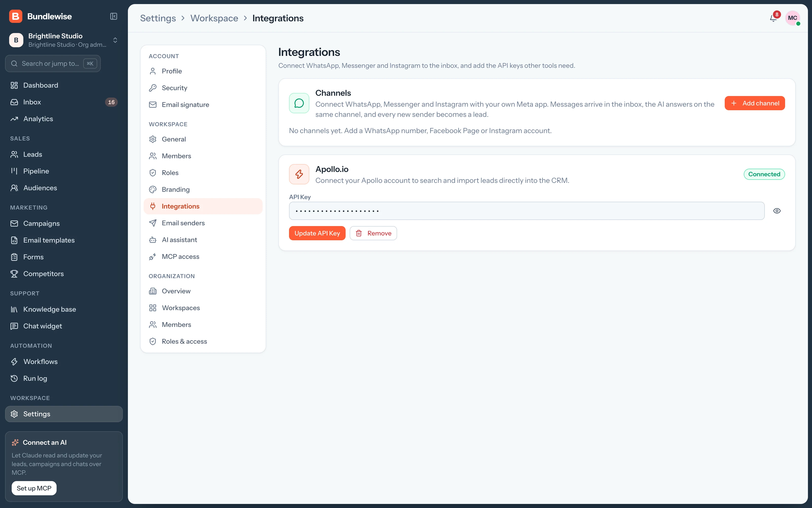Image resolution: width=812 pixels, height=508 pixels.
Task: Go to Analytics in the sidebar
Action: point(64,119)
